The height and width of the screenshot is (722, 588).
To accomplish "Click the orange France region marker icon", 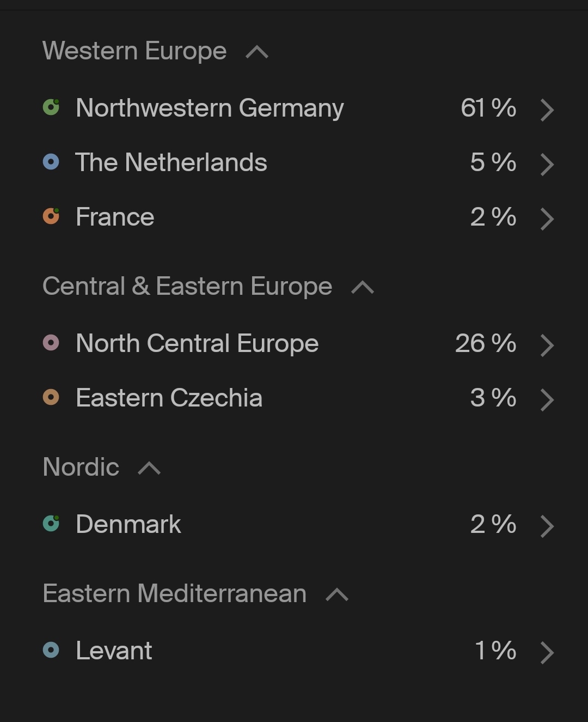I will coord(51,216).
